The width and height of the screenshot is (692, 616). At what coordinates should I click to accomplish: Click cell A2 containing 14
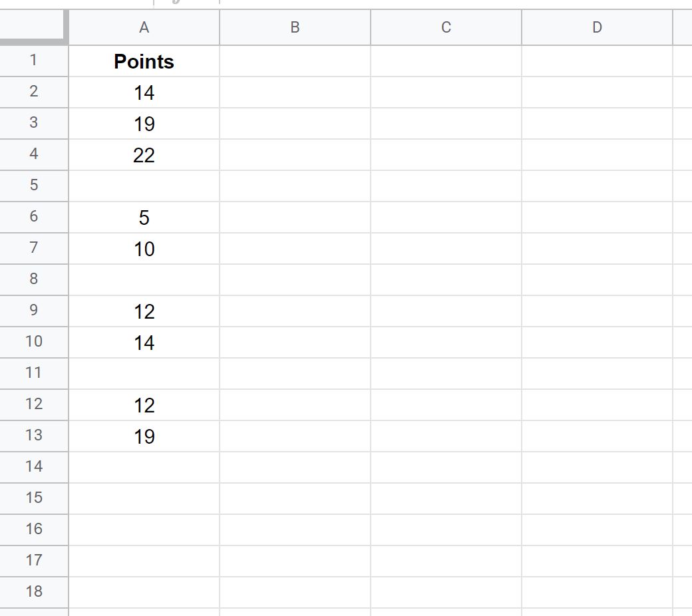[144, 92]
